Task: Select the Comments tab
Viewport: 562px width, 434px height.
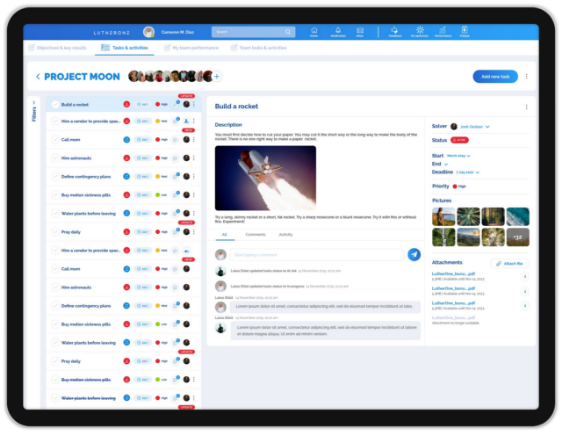Action: click(x=255, y=234)
